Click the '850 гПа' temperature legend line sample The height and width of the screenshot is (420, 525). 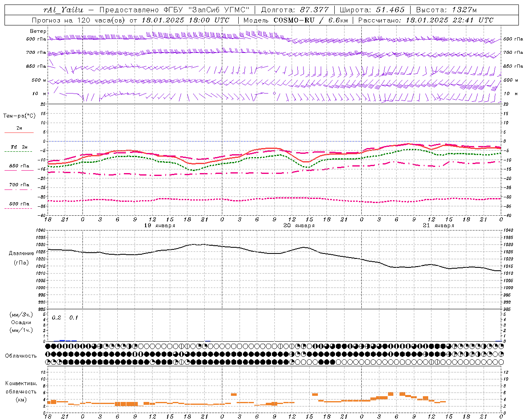(18, 170)
